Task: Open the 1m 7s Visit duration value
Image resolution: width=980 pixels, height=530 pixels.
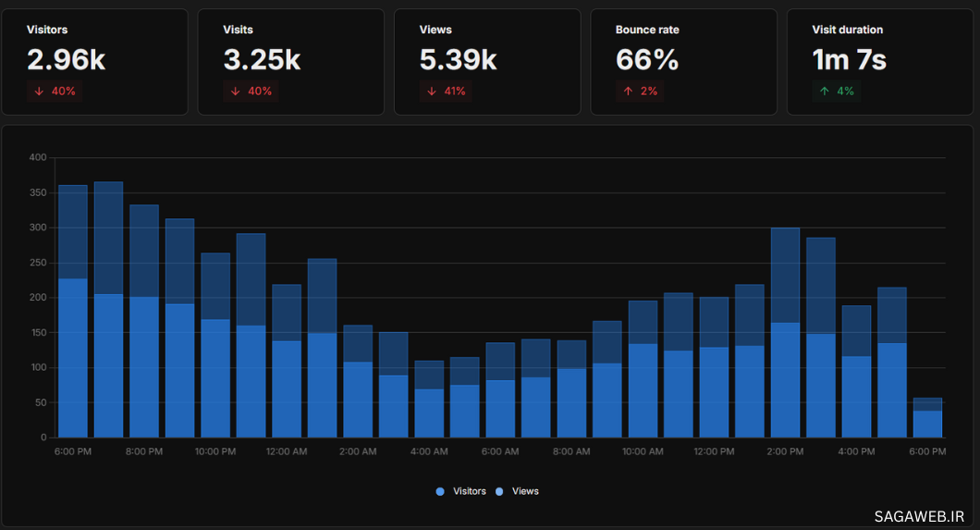Action: 849,60
